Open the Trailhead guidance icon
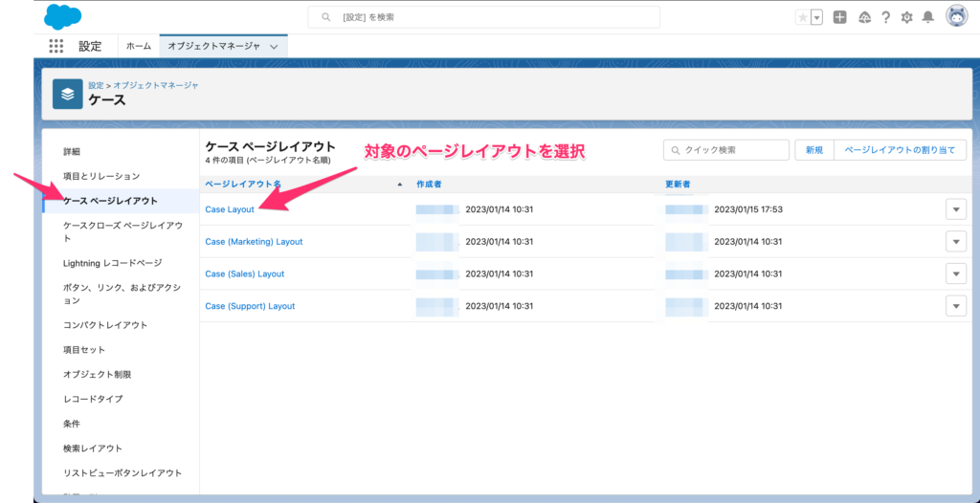The height and width of the screenshot is (503, 980). coord(864,17)
